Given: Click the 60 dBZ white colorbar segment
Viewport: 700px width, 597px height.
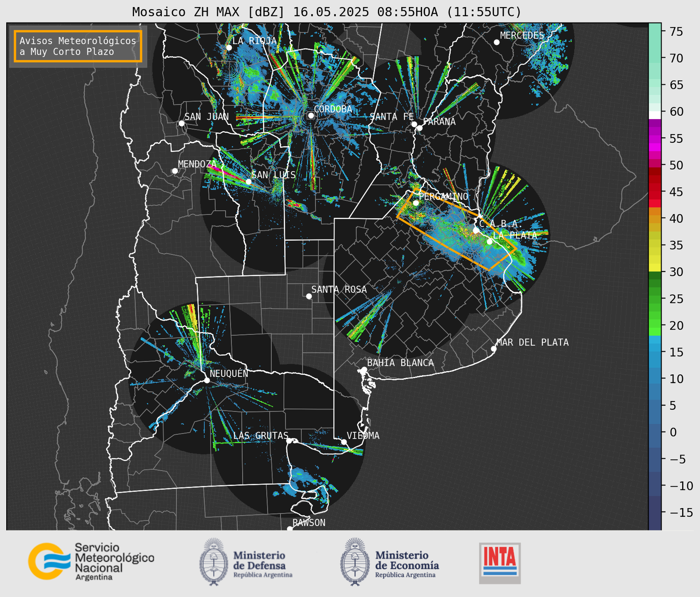Looking at the screenshot, I should point(654,115).
